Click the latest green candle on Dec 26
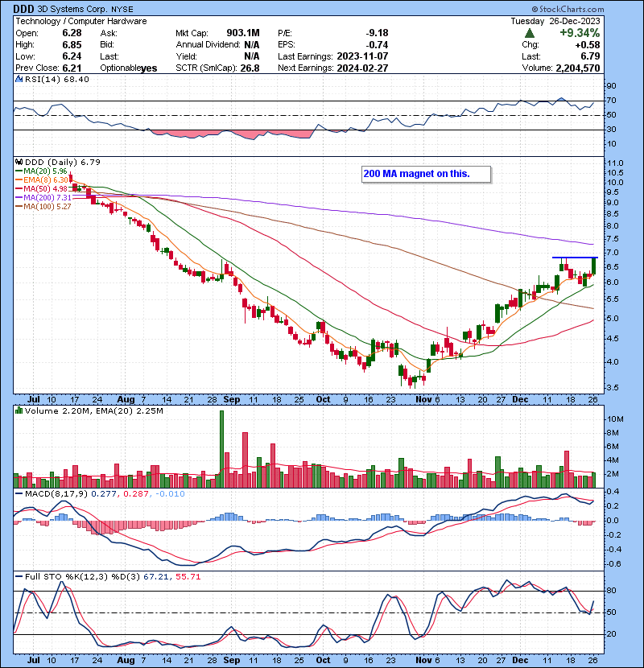Screen dimensions: 644x668 [594, 266]
